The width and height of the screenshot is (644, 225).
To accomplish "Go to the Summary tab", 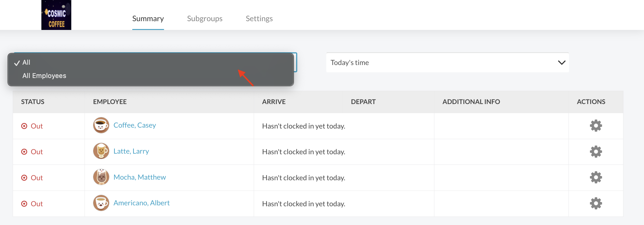I will [x=148, y=19].
